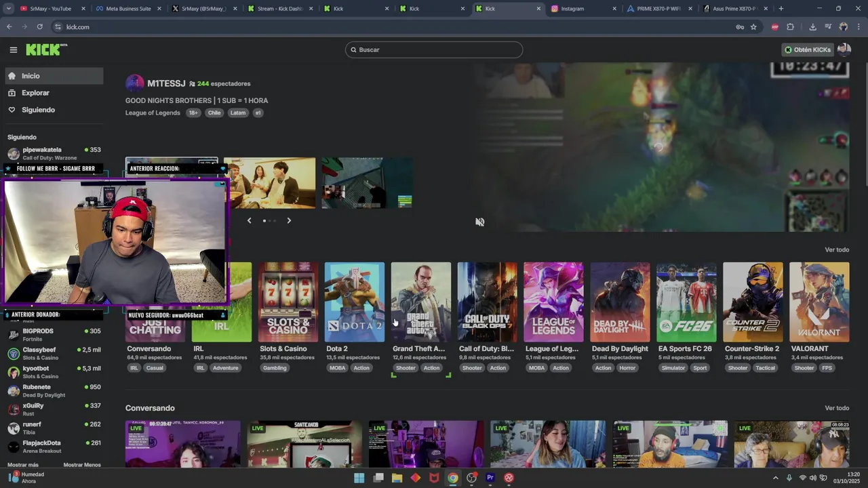868x488 pixels.
Task: Open Windows Start menu
Action: [359, 478]
